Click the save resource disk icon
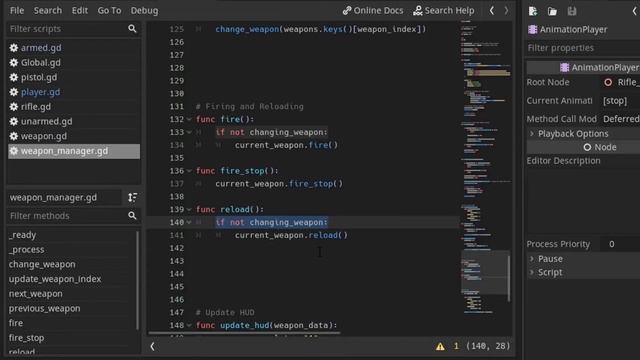Image resolution: width=640 pixels, height=360 pixels. [x=572, y=11]
